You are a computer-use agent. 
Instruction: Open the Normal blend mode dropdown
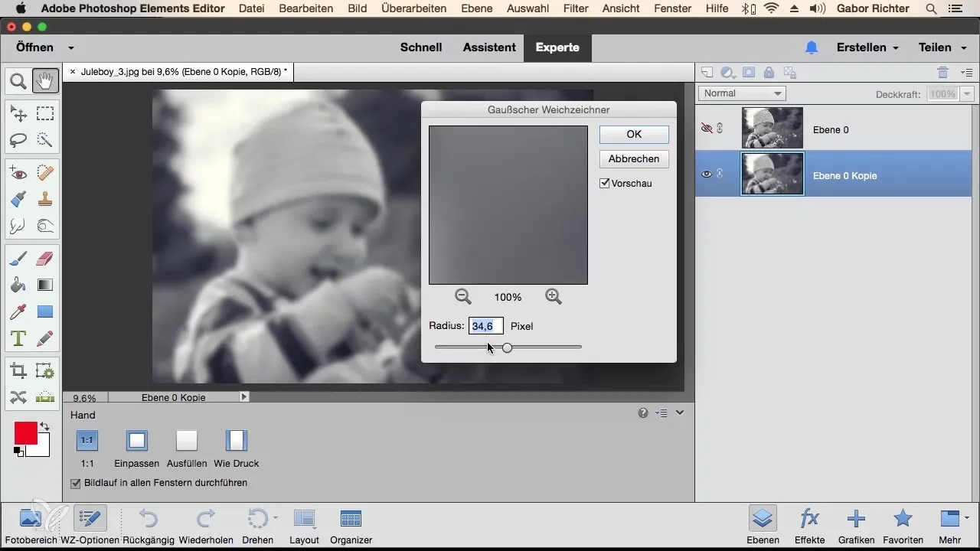pos(743,93)
